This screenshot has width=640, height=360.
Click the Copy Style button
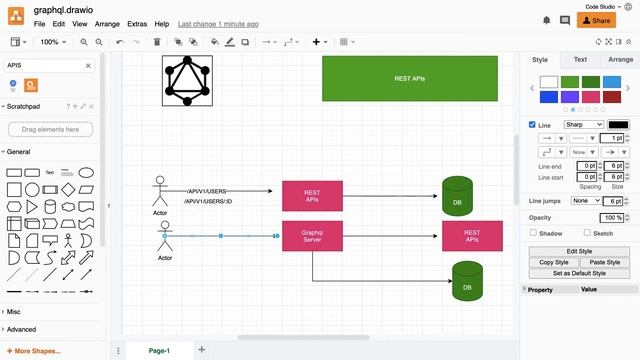(553, 262)
